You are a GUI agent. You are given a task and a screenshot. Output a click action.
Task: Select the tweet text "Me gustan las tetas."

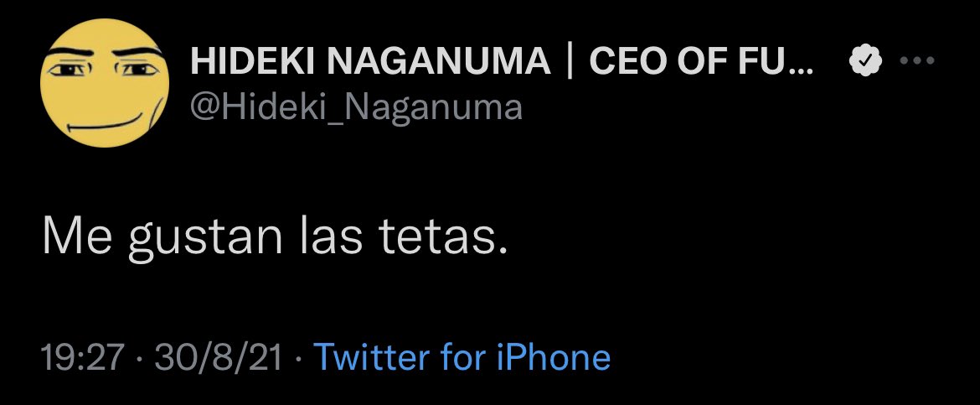[x=276, y=238]
